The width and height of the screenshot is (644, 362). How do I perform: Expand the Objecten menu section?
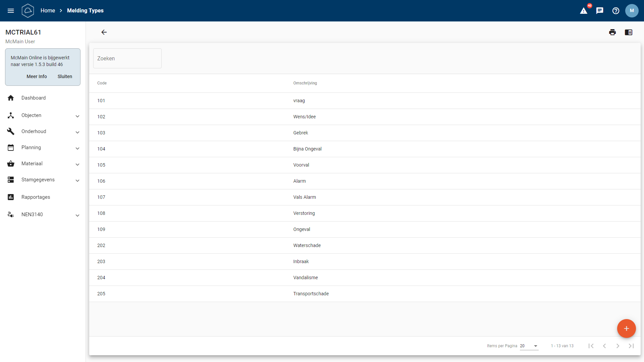[x=43, y=115]
